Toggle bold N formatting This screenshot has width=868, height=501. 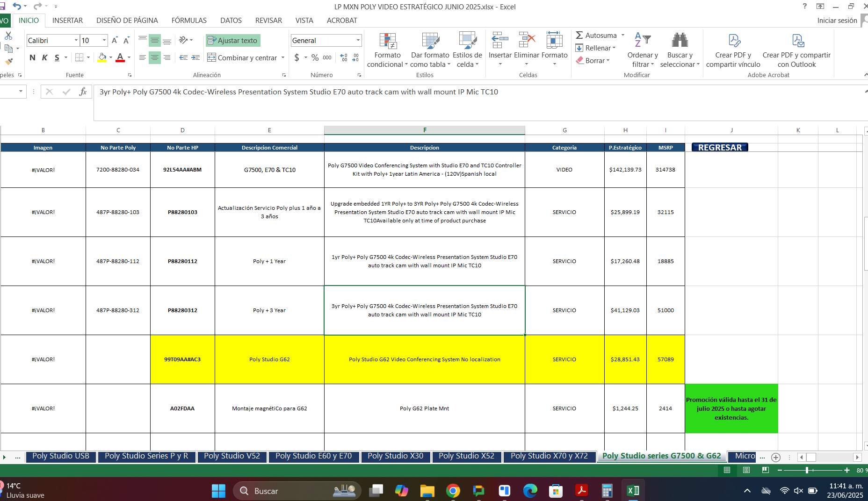(32, 57)
